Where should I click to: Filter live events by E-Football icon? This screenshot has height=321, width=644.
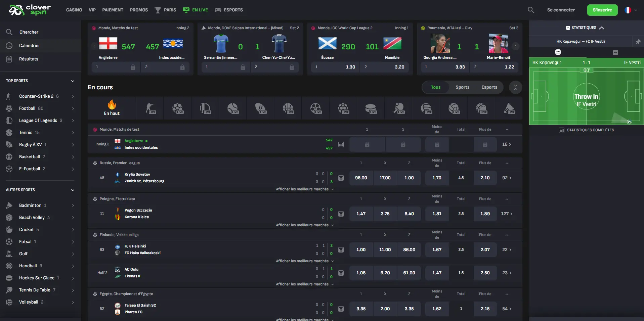click(315, 108)
